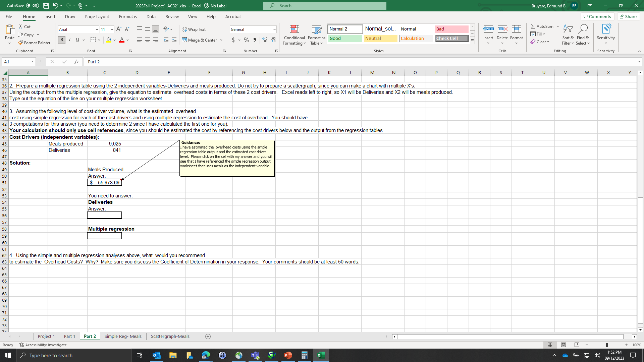This screenshot has width=644, height=362.
Task: Toggle bold formatting
Action: (x=62, y=40)
